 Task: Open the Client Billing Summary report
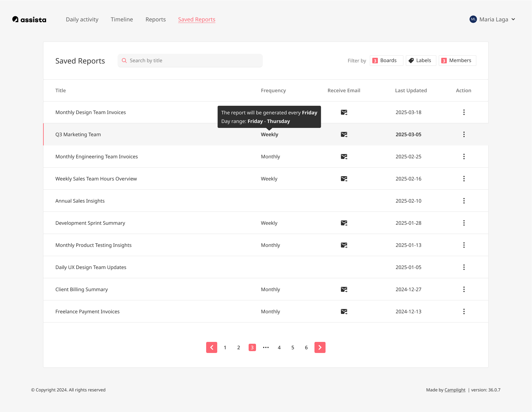tap(82, 289)
